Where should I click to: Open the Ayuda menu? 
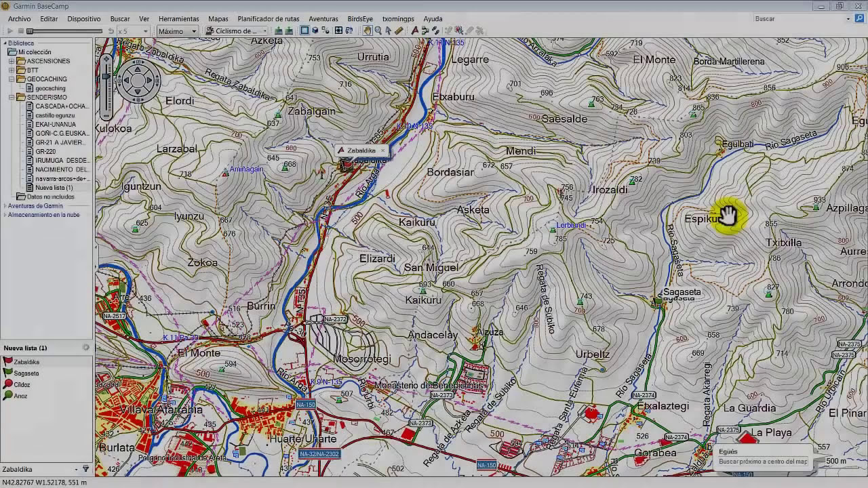pyautogui.click(x=433, y=19)
